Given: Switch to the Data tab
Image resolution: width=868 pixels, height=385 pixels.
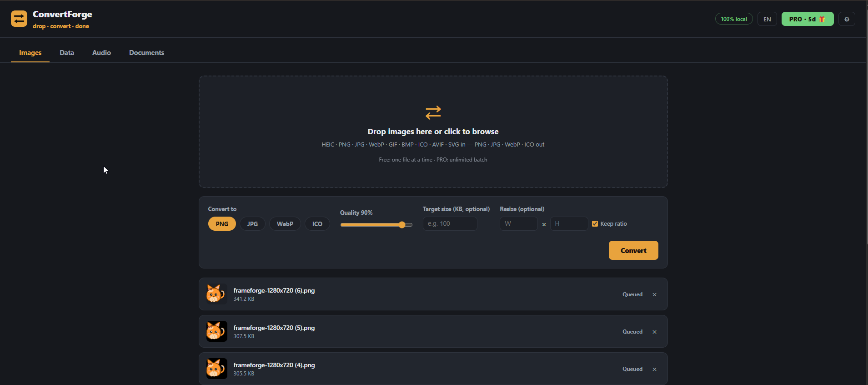Looking at the screenshot, I should [67, 53].
